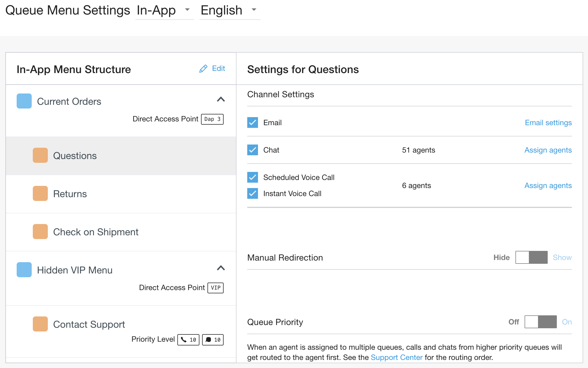
Task: Click the orange Questions square icon
Action: click(40, 155)
